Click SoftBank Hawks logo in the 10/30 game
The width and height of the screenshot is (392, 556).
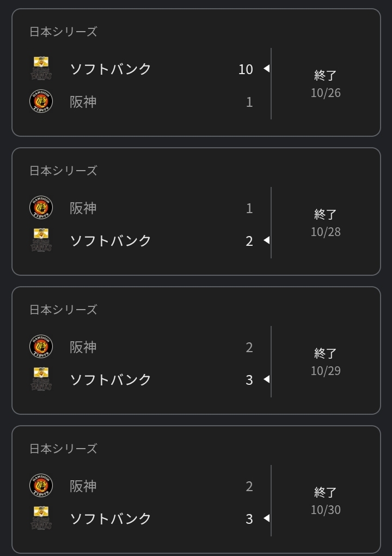[41, 518]
